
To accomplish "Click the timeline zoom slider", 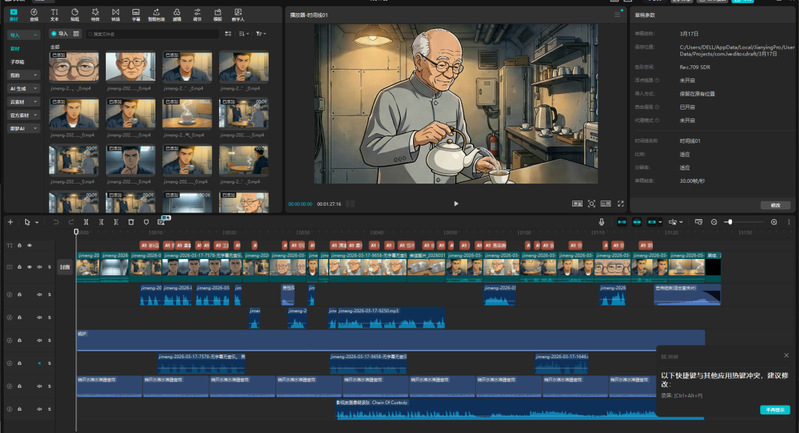I will (730, 221).
